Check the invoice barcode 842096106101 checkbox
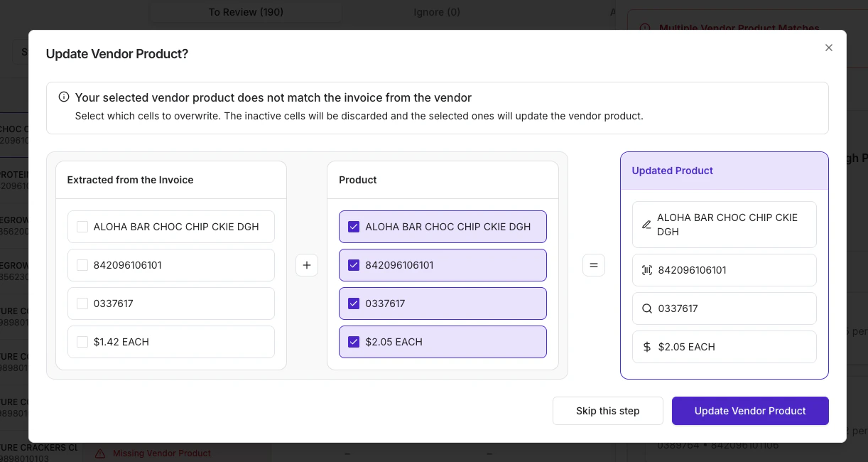Viewport: 868px width, 462px height. (82, 265)
